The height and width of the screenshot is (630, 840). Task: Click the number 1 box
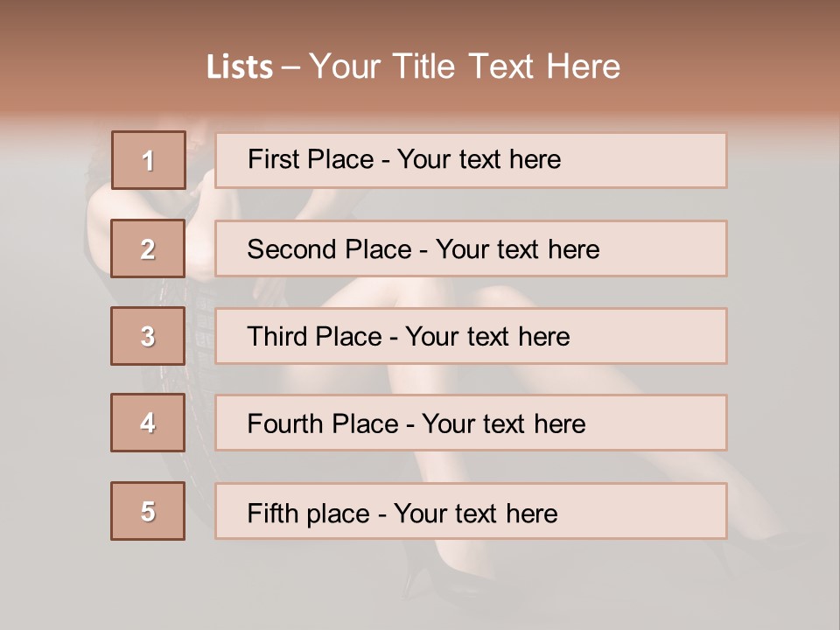(149, 160)
